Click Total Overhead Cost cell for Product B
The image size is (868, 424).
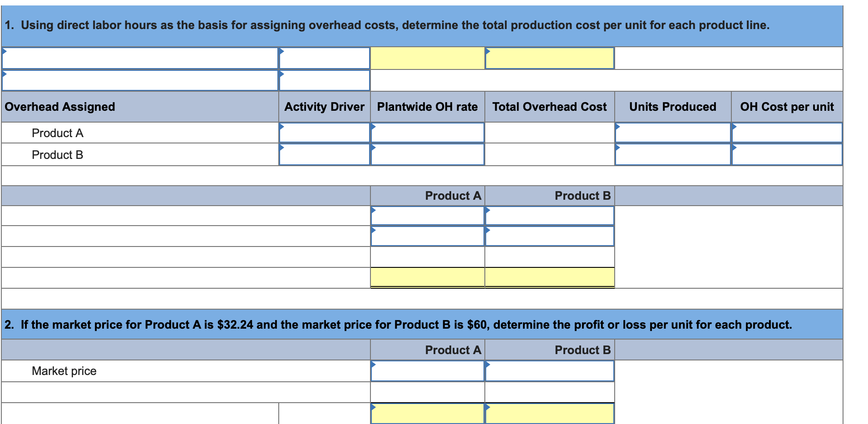click(x=550, y=154)
